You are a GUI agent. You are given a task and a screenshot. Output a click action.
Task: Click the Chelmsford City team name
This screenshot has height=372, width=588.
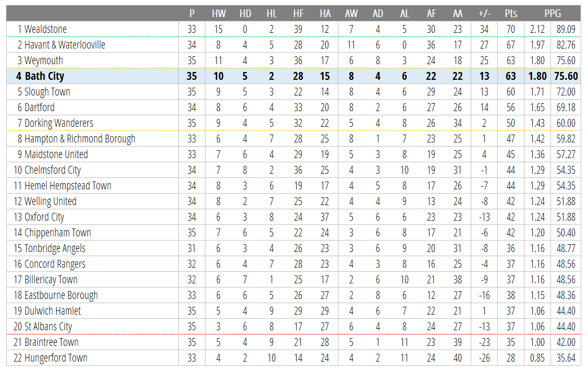(53, 170)
